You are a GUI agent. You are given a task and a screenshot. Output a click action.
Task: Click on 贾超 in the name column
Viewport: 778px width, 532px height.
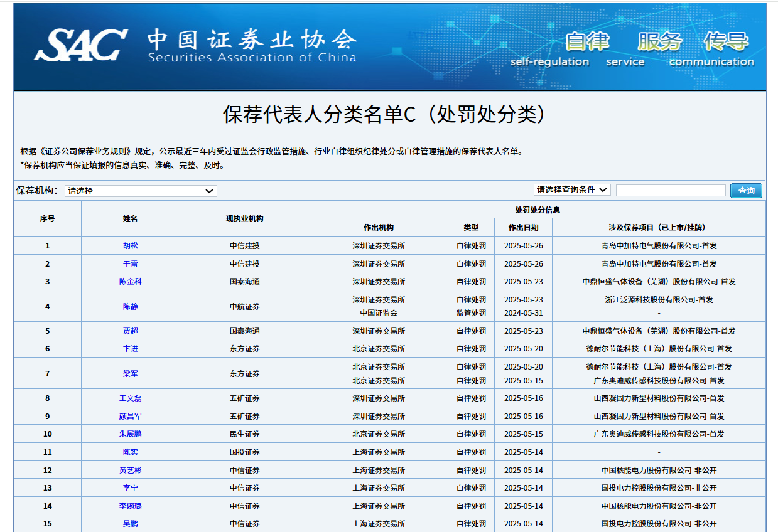point(130,331)
